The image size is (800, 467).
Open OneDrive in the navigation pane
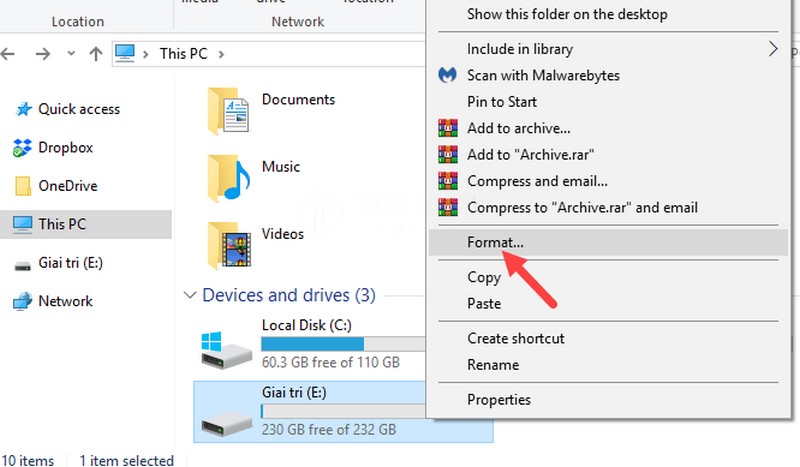coord(68,186)
